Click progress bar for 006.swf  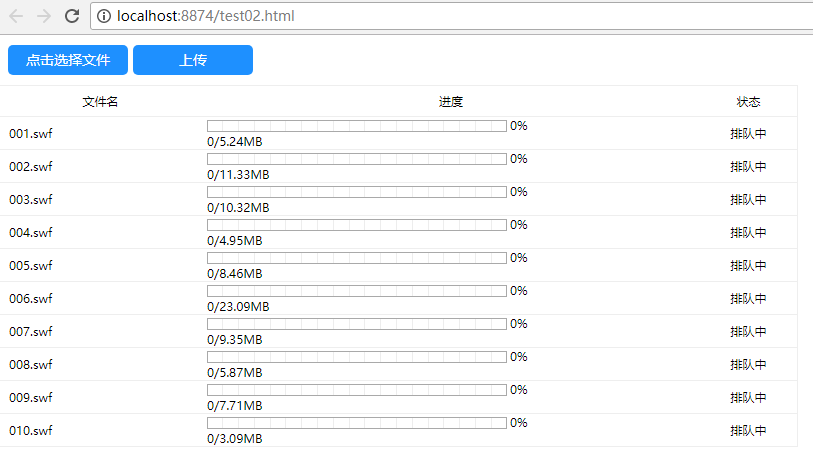click(356, 291)
